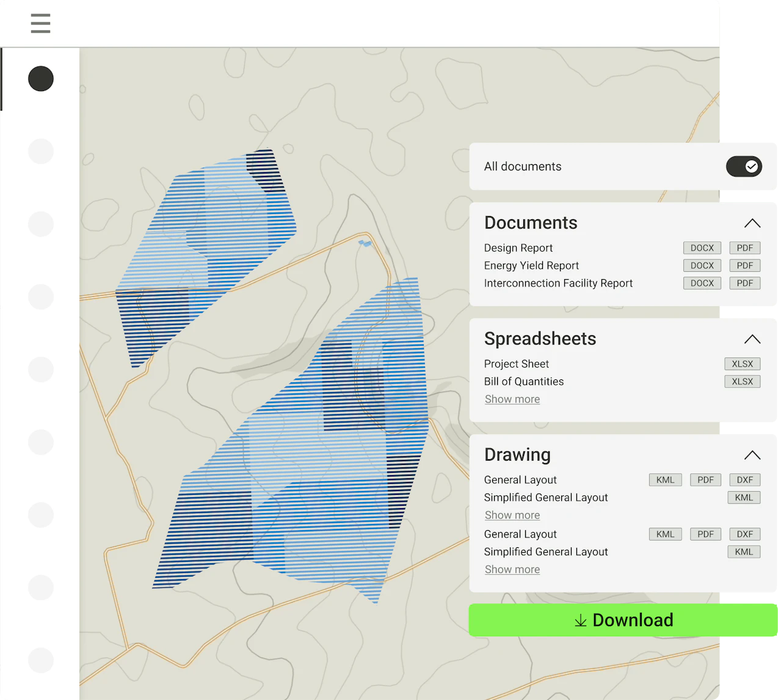This screenshot has height=700, width=778.
Task: Click the Documents heading
Action: tap(531, 223)
